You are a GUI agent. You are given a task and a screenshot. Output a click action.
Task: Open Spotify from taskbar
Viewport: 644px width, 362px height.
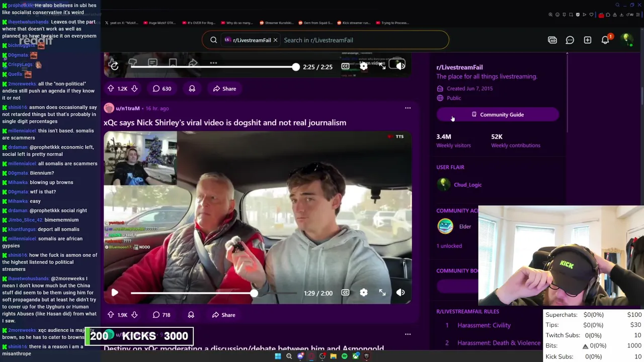[x=344, y=356]
